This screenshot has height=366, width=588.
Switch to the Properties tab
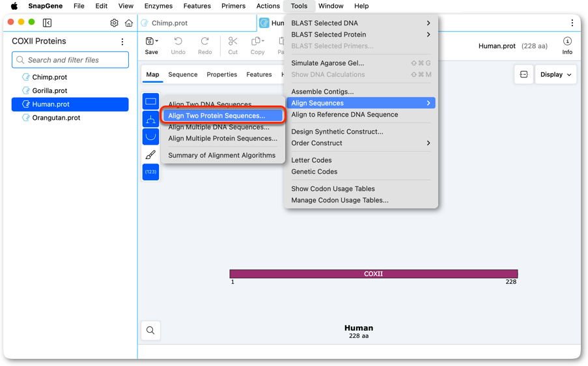pyautogui.click(x=221, y=74)
